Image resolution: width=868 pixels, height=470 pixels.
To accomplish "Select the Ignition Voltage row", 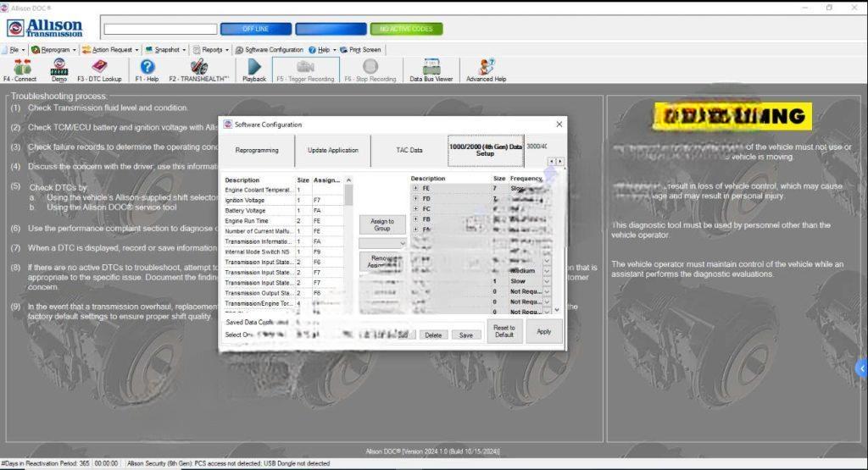I will (283, 200).
